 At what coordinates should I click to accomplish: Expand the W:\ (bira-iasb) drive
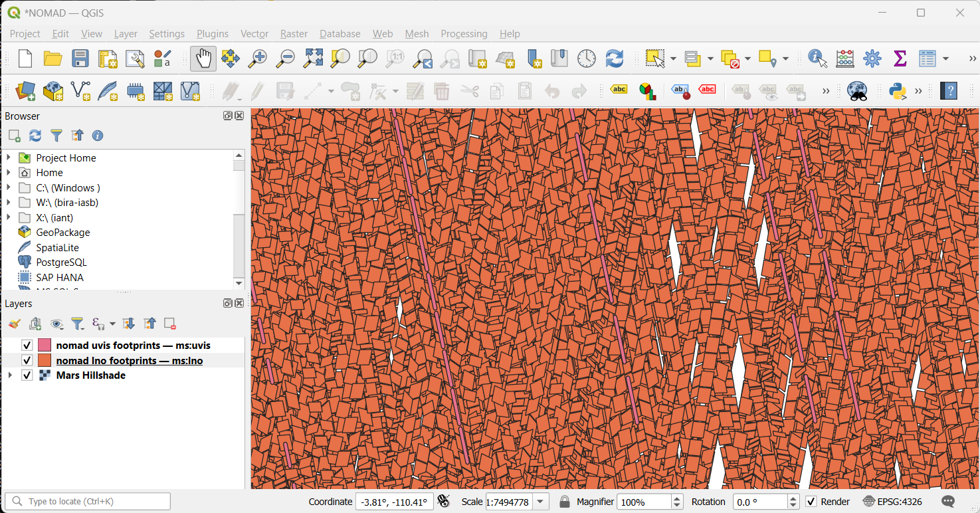[x=9, y=203]
